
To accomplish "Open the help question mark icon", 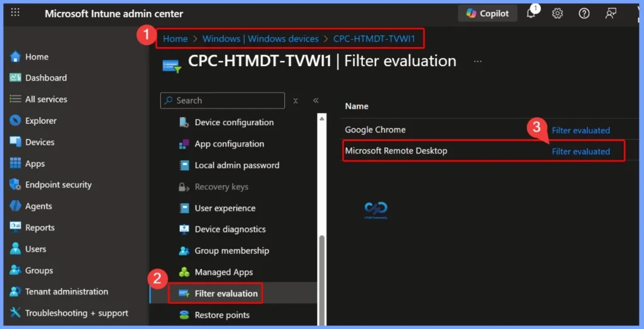I will 584,14.
